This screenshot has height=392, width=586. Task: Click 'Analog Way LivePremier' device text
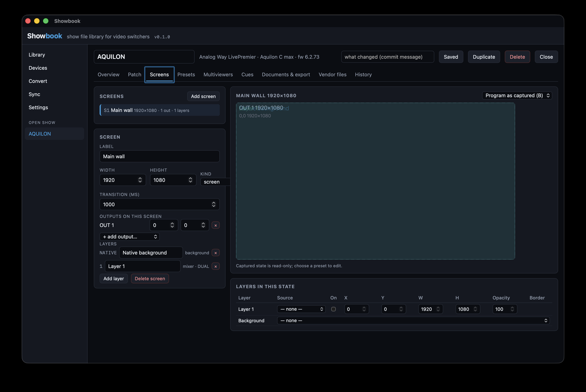[x=228, y=57]
